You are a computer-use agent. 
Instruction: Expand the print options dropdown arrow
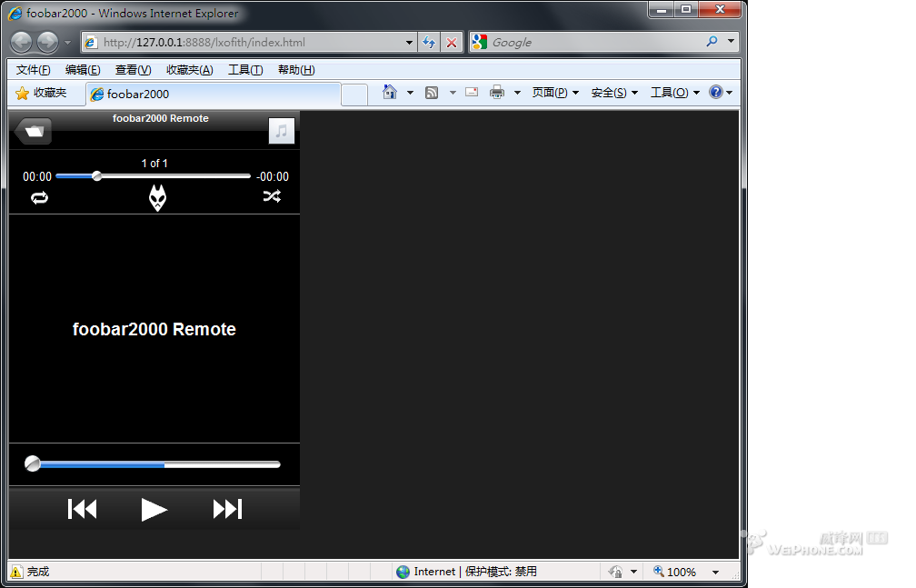[x=517, y=93]
